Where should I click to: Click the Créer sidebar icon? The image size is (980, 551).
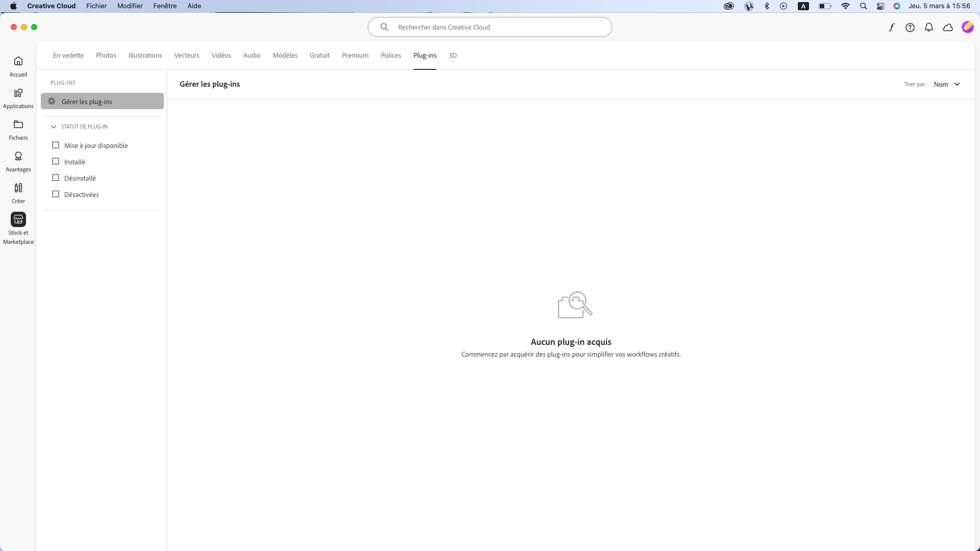tap(18, 188)
